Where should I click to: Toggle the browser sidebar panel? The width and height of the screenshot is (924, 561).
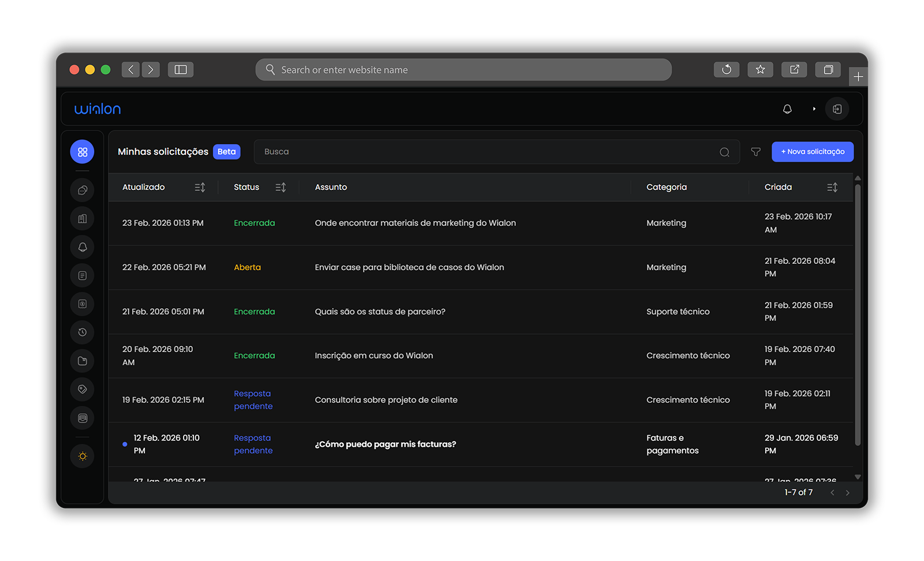(181, 69)
